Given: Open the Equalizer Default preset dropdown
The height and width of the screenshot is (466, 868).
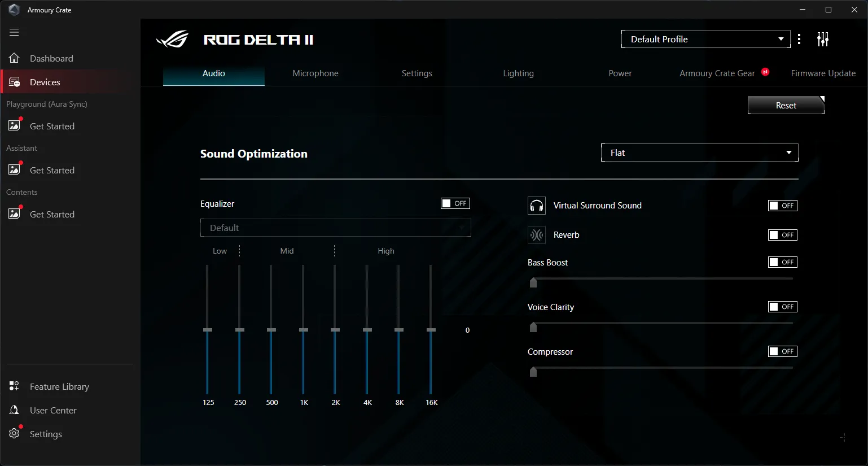Looking at the screenshot, I should (x=336, y=228).
